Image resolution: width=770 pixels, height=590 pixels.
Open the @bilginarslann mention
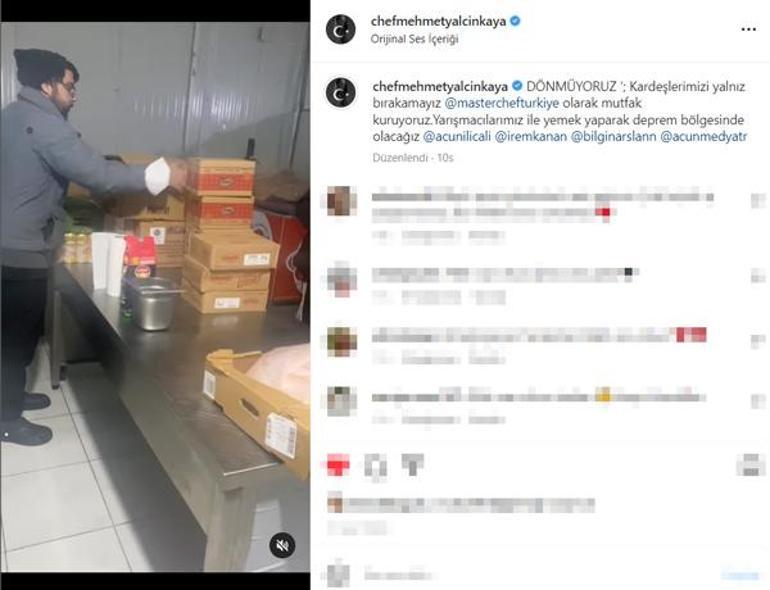pos(613,137)
